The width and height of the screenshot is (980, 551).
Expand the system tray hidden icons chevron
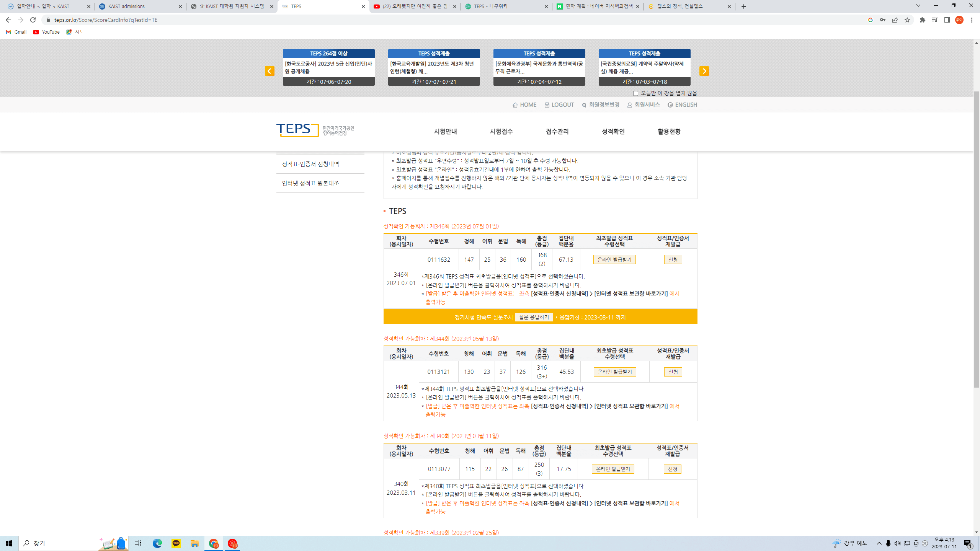879,543
